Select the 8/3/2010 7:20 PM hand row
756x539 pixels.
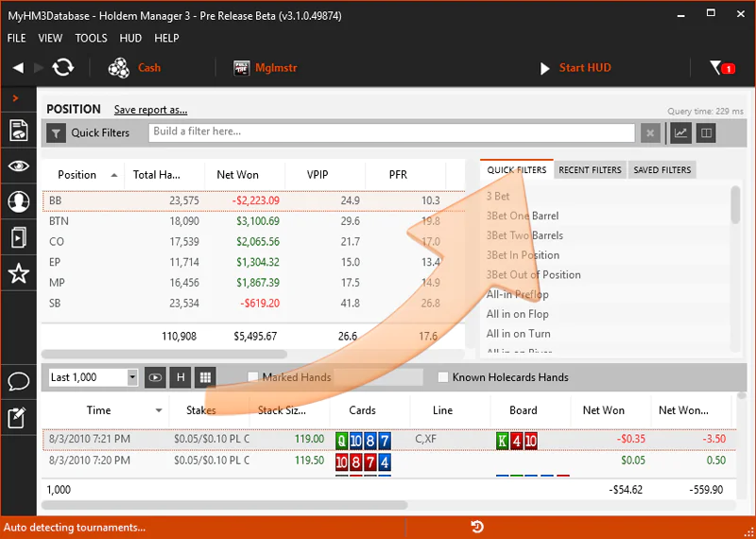tap(389, 461)
